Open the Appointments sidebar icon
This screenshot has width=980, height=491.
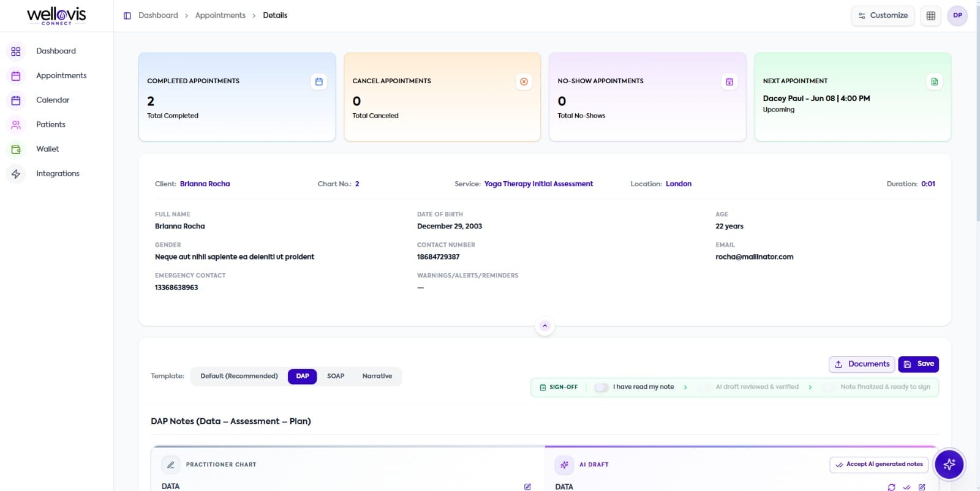point(16,76)
